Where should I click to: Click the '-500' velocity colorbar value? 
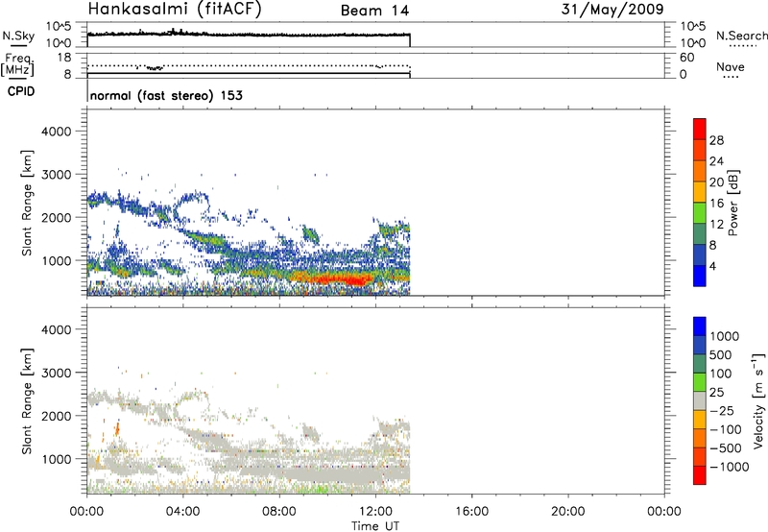[x=726, y=447]
